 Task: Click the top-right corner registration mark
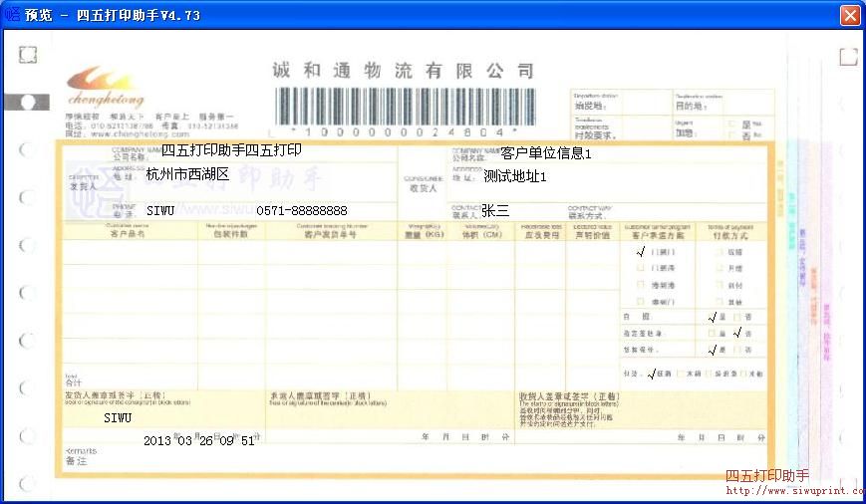(x=847, y=57)
